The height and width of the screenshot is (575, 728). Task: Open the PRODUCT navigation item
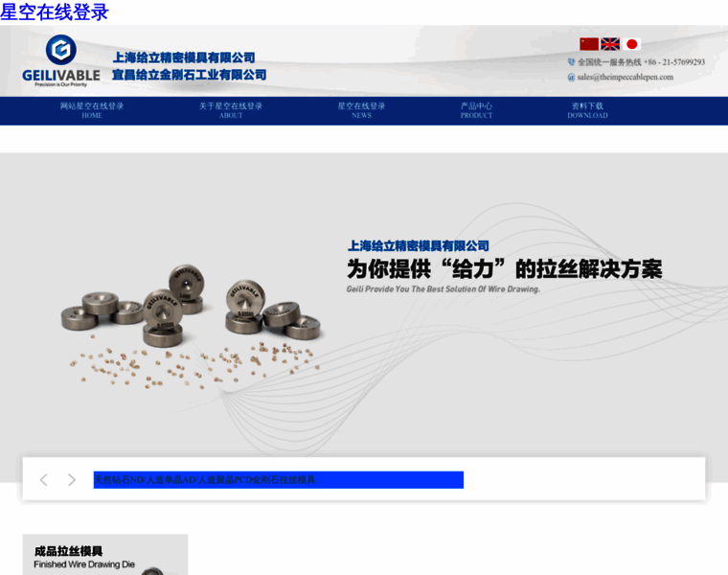click(476, 110)
